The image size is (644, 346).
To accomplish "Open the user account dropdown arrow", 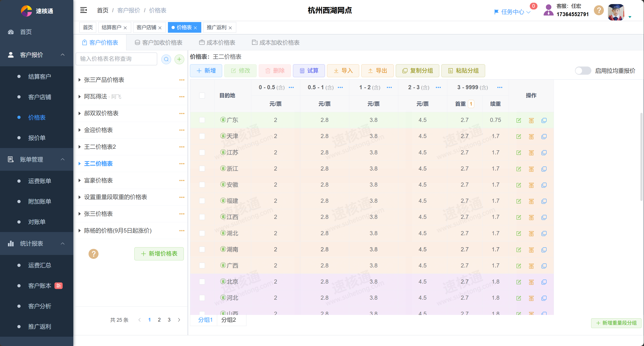I will click(630, 17).
